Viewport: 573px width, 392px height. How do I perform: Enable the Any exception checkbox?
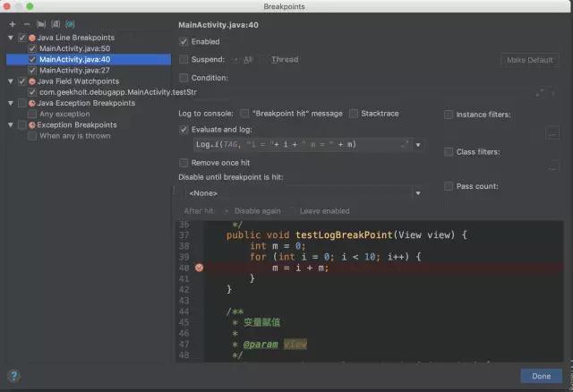pyautogui.click(x=32, y=114)
